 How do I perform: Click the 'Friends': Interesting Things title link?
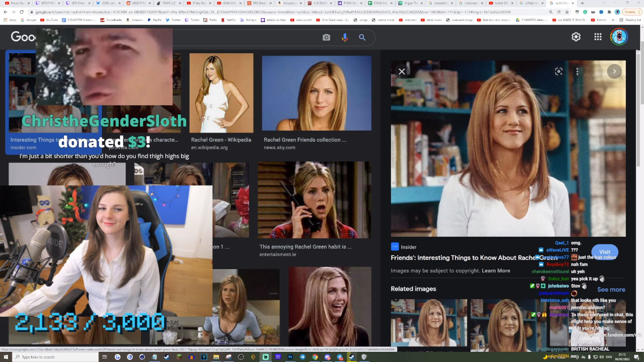click(x=474, y=258)
